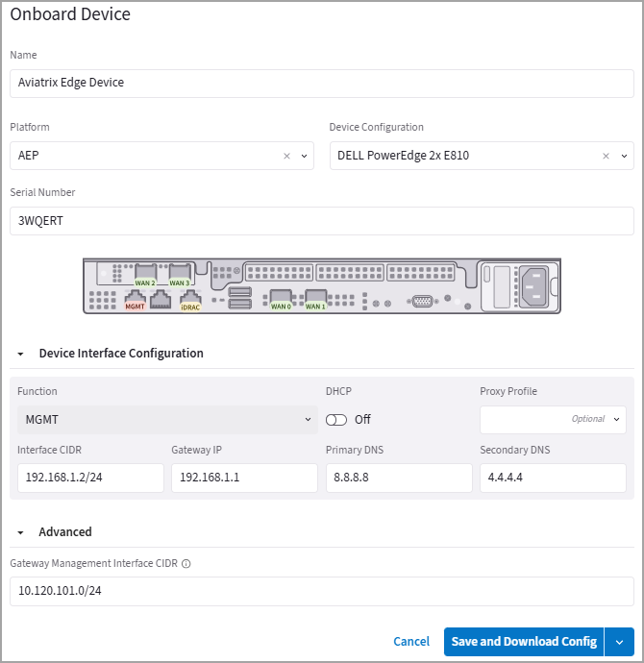Click the MGMT port on device diagram
Image resolution: width=644 pixels, height=663 pixels.
[x=135, y=300]
